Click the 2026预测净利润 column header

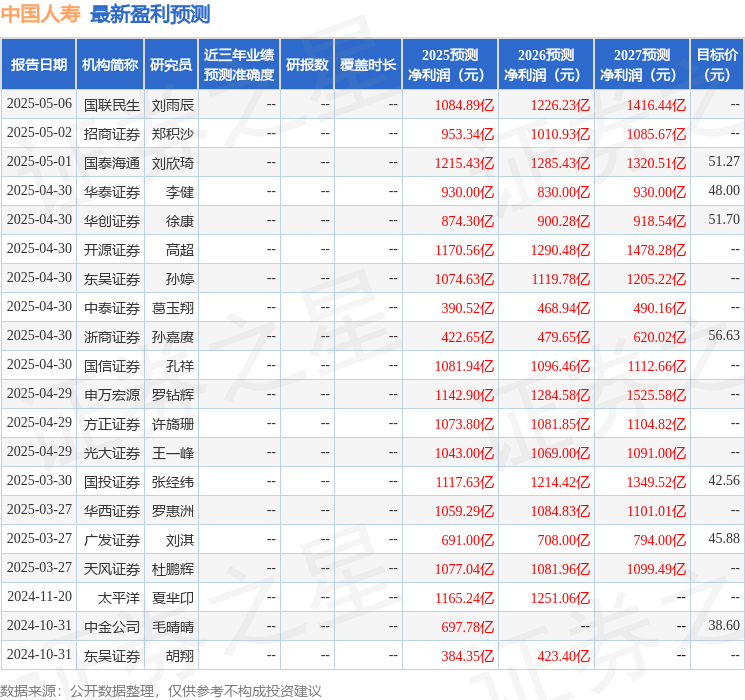(x=546, y=64)
